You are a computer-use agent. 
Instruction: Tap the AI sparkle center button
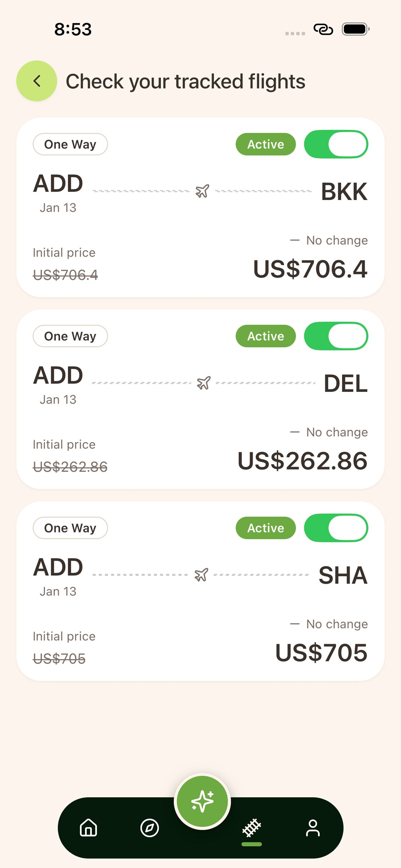pyautogui.click(x=202, y=801)
